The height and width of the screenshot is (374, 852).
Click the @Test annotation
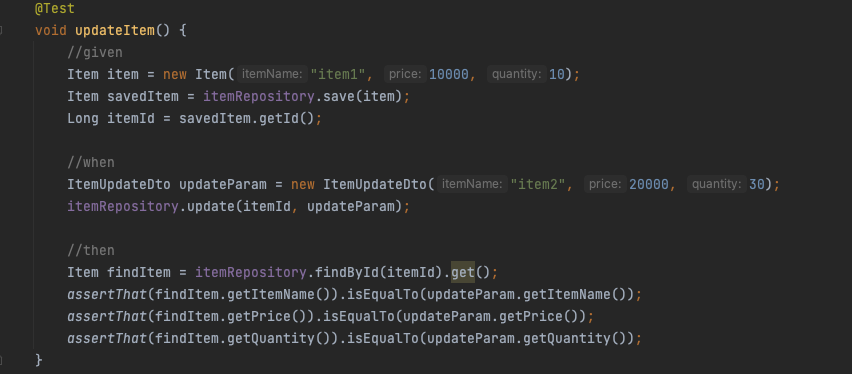click(55, 9)
